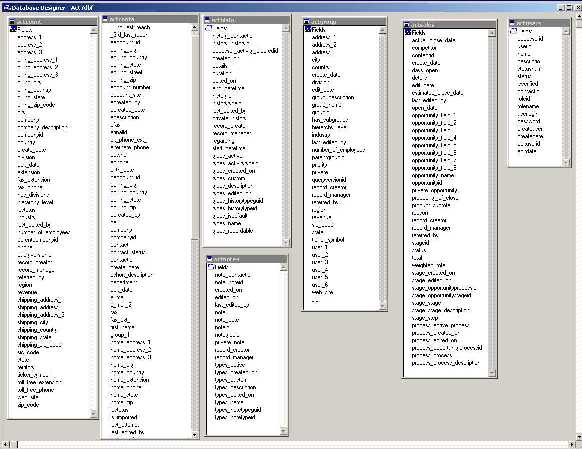
Task: Click scroll-down arrow of shipping fields table
Action: 94,413
